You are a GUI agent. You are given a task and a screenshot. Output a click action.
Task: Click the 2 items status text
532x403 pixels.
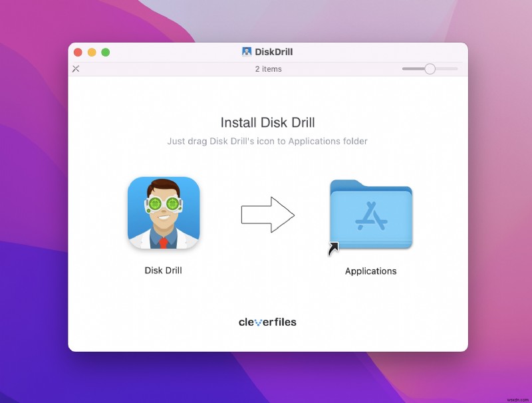[268, 68]
